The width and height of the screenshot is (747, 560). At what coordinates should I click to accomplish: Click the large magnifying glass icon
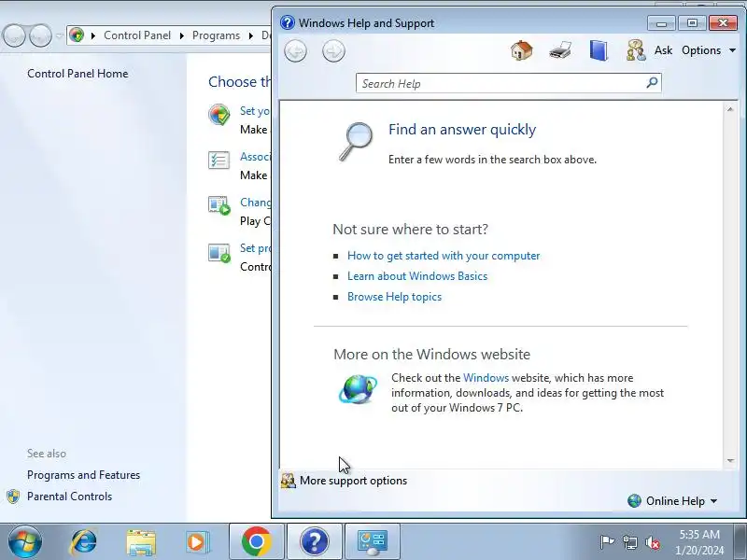click(356, 142)
